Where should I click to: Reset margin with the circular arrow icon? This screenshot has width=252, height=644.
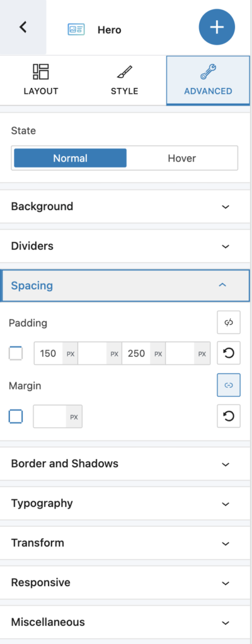[229, 416]
